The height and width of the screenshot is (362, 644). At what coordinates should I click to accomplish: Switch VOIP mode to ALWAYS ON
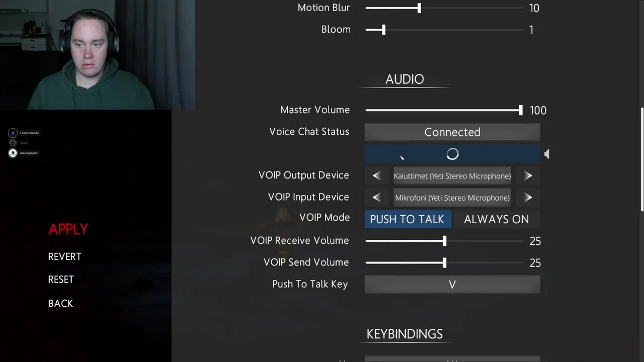pos(496,219)
